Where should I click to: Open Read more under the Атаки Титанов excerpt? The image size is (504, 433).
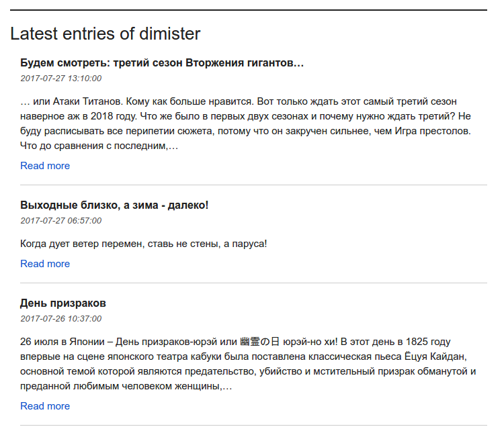[45, 166]
